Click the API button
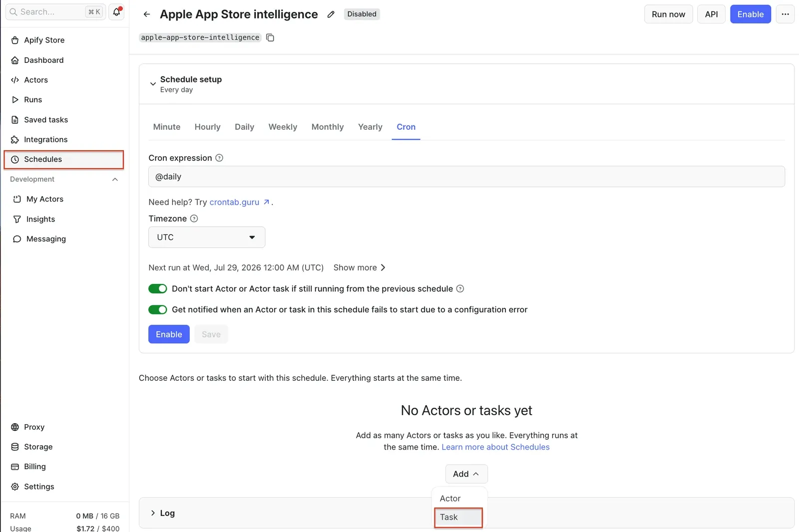Screen dimensions: 799x532 click(x=711, y=14)
